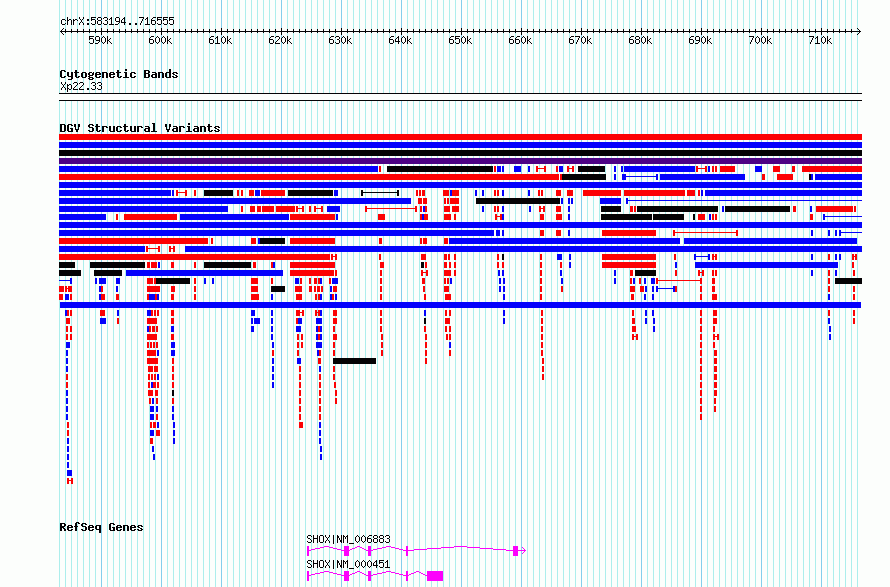Click the 690k ruler tick label

pos(700,40)
